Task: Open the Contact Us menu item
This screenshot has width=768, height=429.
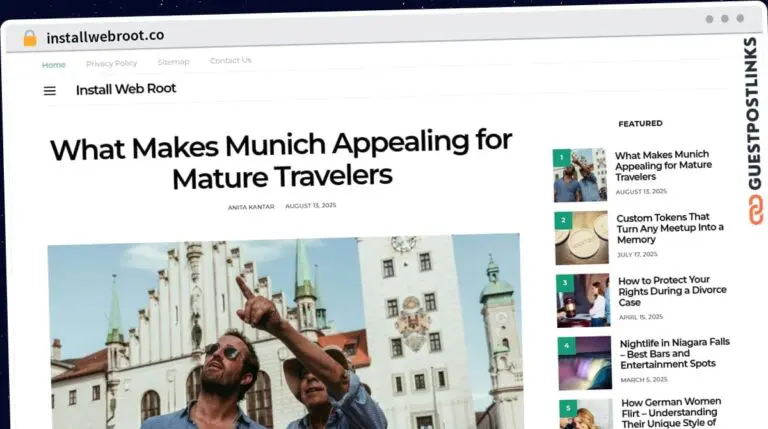Action: point(230,60)
